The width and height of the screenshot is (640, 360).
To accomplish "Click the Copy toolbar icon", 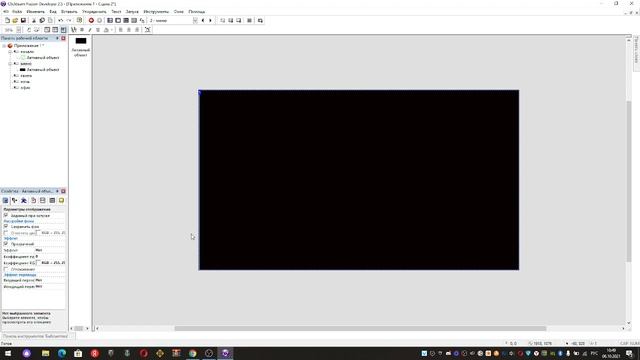I will (42, 20).
